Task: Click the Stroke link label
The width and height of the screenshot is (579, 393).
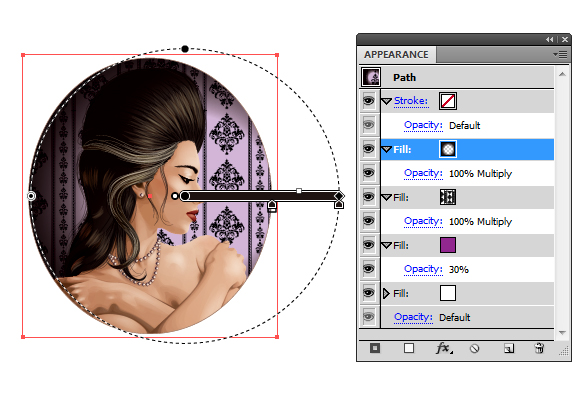Action: click(x=411, y=101)
